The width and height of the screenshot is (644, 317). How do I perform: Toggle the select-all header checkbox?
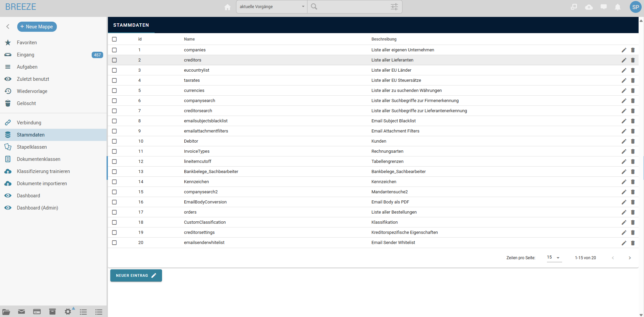(x=114, y=39)
